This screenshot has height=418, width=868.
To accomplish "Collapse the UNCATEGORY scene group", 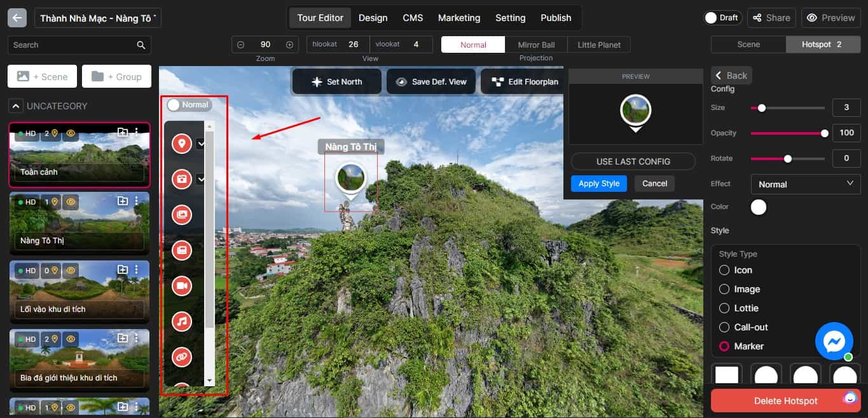I will tap(17, 106).
